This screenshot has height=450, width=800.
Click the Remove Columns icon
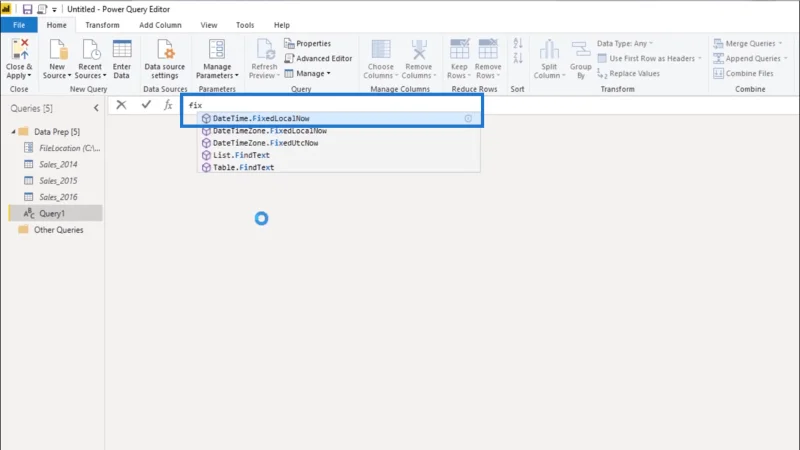click(419, 50)
